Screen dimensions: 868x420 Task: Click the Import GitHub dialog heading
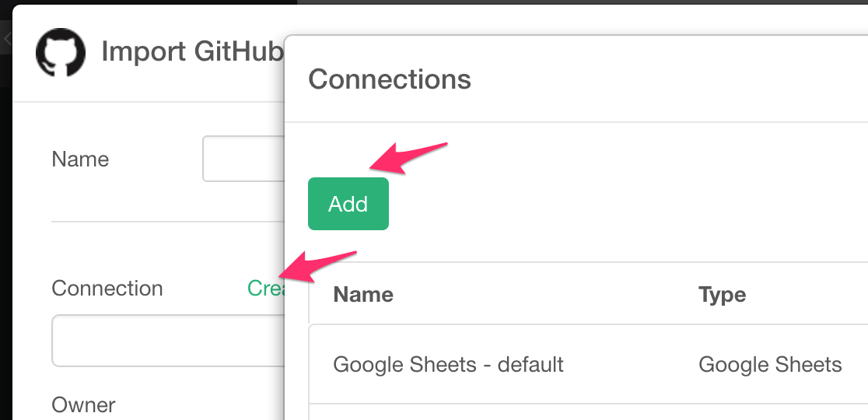[192, 51]
